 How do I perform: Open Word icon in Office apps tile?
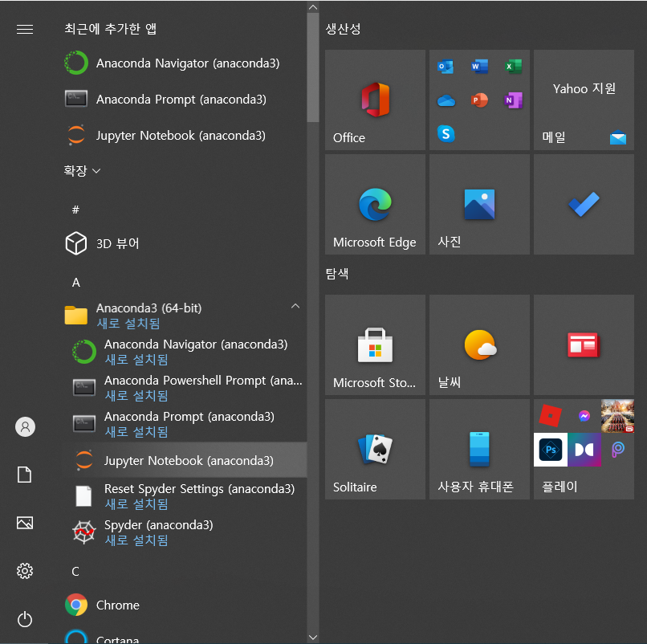(479, 67)
